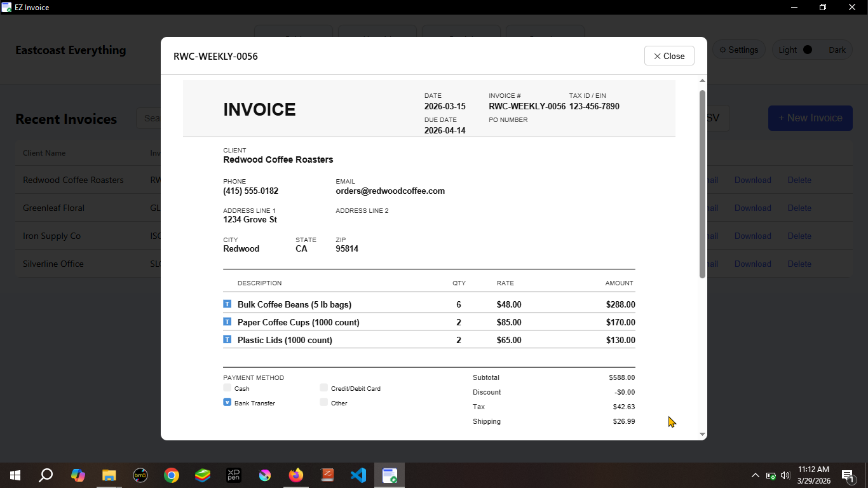
Task: Click the T icon beside Plastic Lids
Action: click(x=227, y=340)
